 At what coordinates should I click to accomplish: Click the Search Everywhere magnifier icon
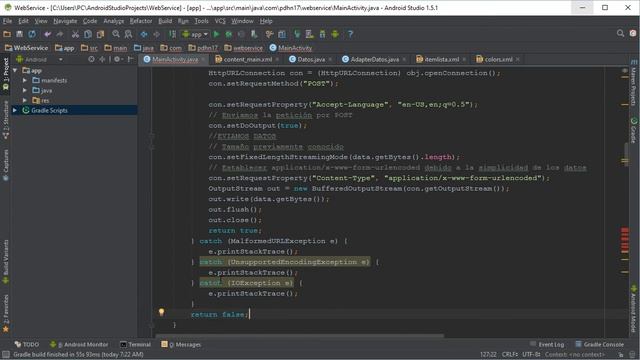620,33
